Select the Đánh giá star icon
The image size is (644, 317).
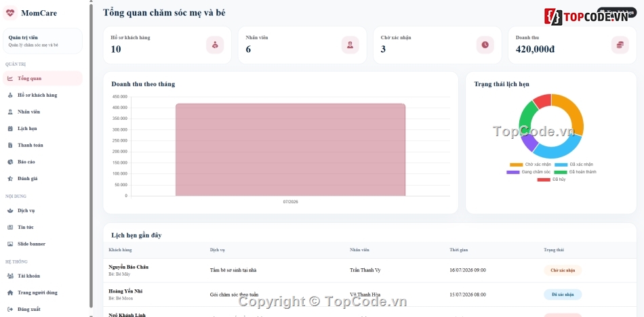pyautogui.click(x=10, y=179)
